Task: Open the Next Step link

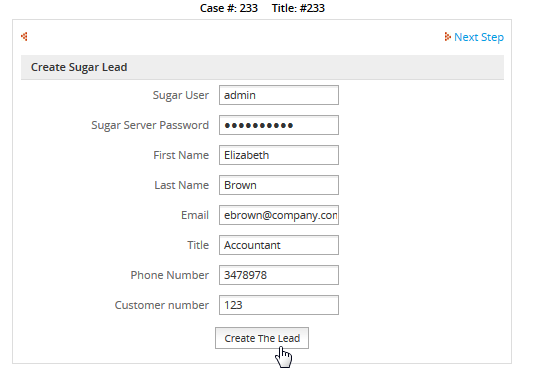Action: pyautogui.click(x=479, y=37)
